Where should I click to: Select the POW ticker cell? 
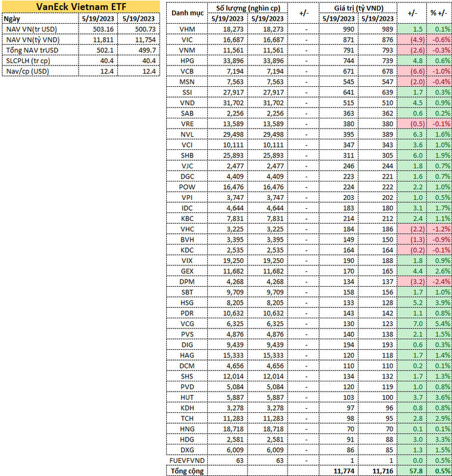[x=187, y=187]
